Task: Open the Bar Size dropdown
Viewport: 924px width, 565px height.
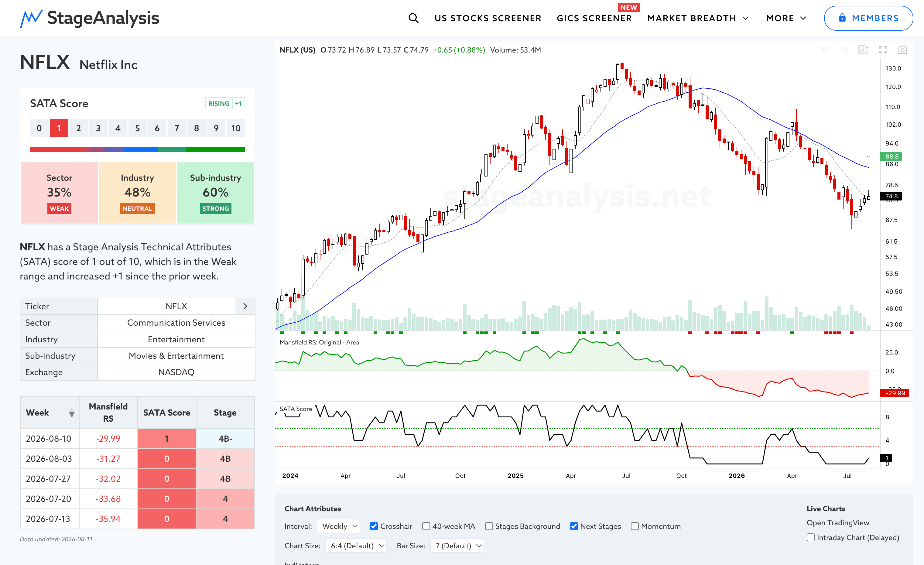Action: 457,546
